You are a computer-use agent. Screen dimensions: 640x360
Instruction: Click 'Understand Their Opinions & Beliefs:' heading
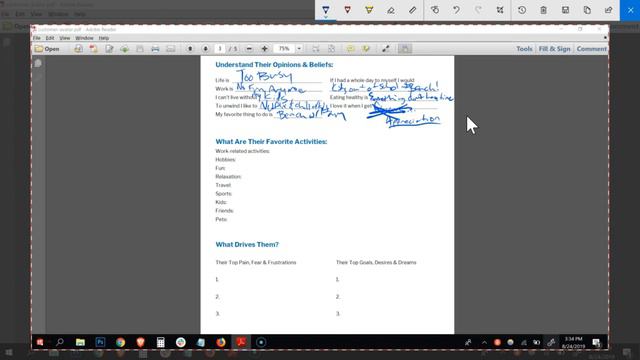pyautogui.click(x=274, y=64)
